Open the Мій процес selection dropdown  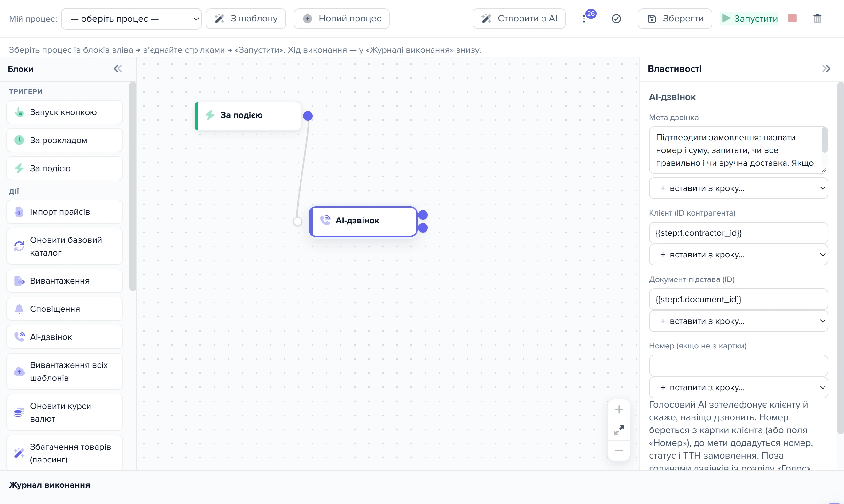click(x=131, y=19)
